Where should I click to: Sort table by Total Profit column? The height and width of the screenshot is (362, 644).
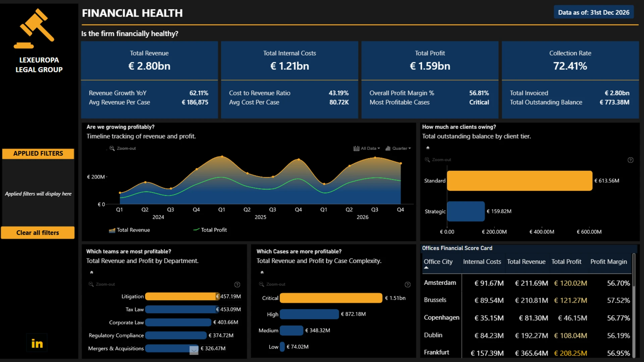[566, 262]
